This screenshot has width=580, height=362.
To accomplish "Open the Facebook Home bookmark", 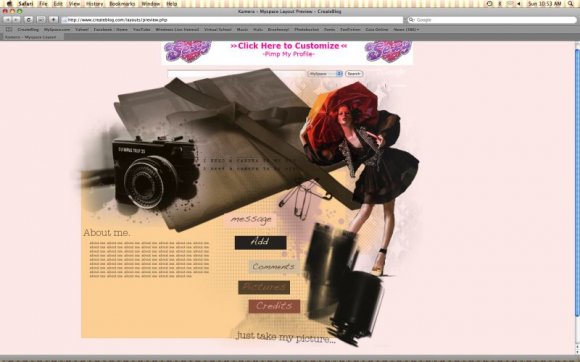I will pos(110,29).
